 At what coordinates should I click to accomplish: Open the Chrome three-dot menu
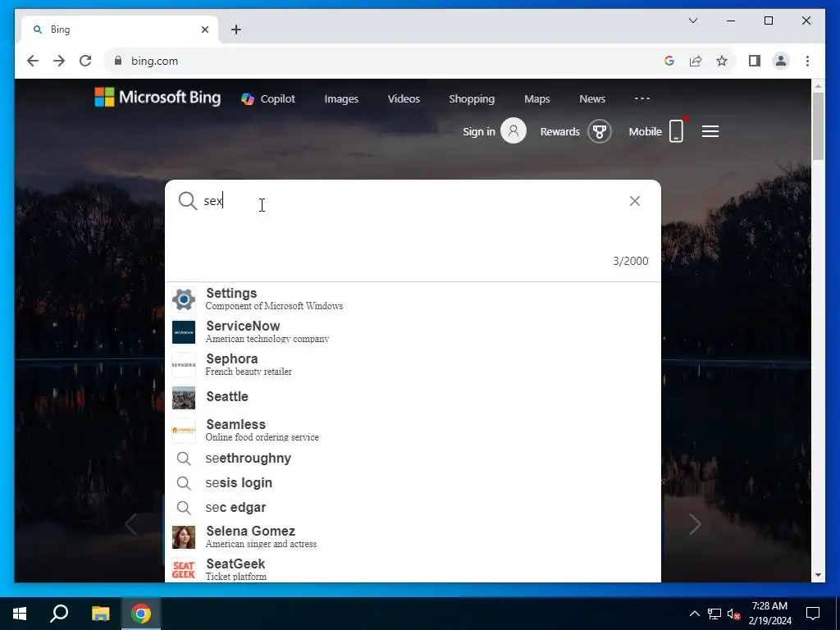(807, 61)
